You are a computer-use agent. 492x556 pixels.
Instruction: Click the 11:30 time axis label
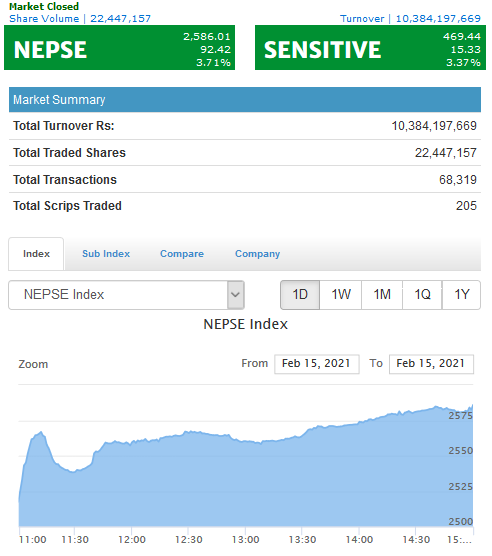[75, 540]
